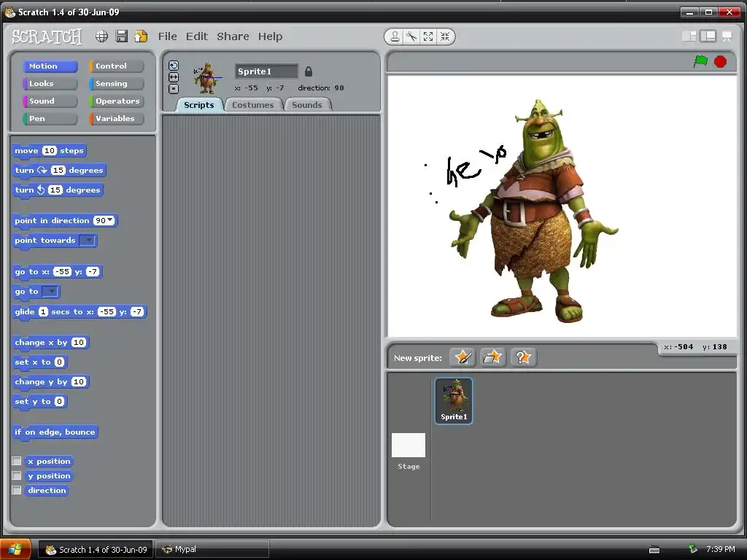
Task: Set rotation style to don't rotate
Action: pos(174,88)
